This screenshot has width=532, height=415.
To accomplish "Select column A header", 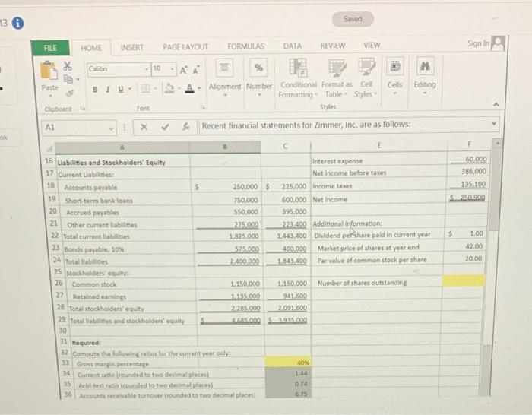I will [x=122, y=147].
